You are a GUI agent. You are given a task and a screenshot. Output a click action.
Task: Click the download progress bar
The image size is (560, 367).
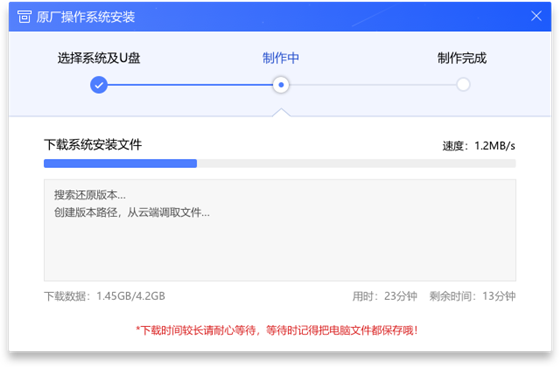280,164
